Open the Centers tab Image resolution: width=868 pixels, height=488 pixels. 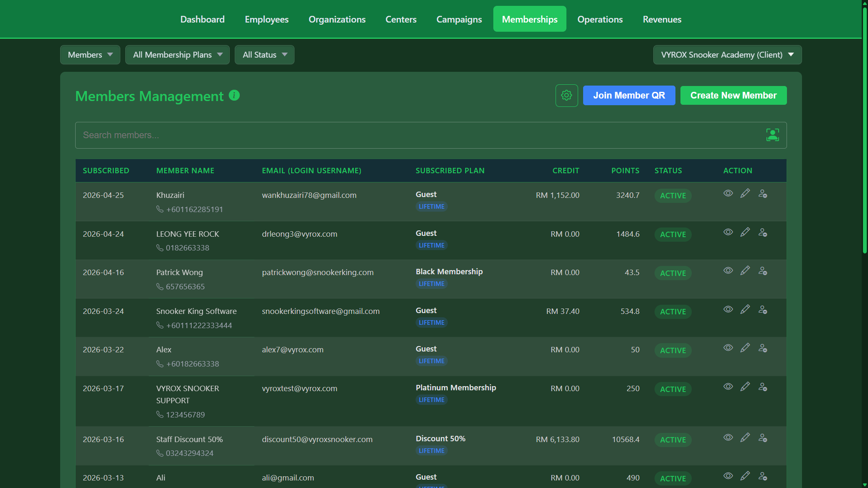[x=401, y=19]
